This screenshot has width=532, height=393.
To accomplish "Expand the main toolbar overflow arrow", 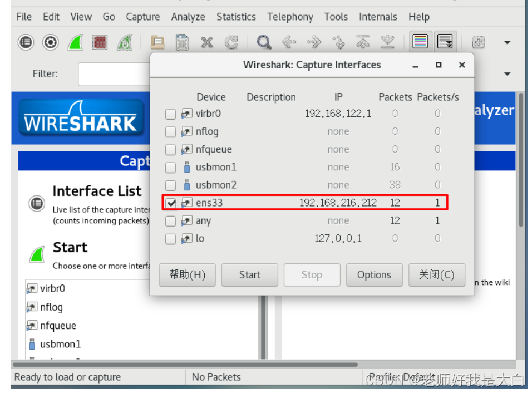I will [507, 42].
